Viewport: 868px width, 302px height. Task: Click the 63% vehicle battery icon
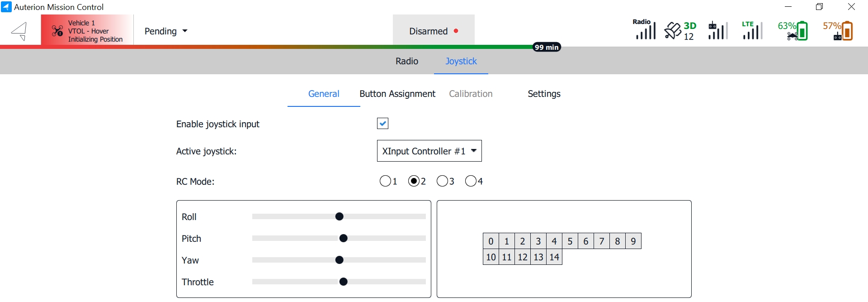tap(793, 31)
